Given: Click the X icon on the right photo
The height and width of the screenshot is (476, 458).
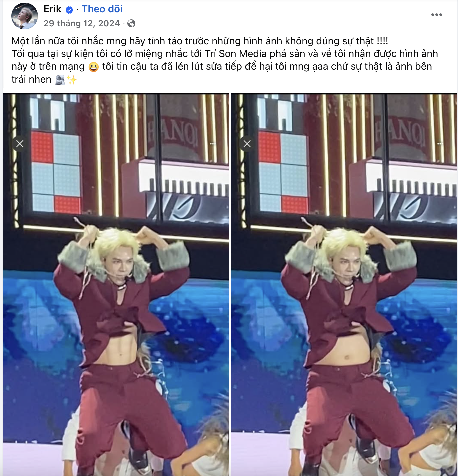Looking at the screenshot, I should 247,144.
